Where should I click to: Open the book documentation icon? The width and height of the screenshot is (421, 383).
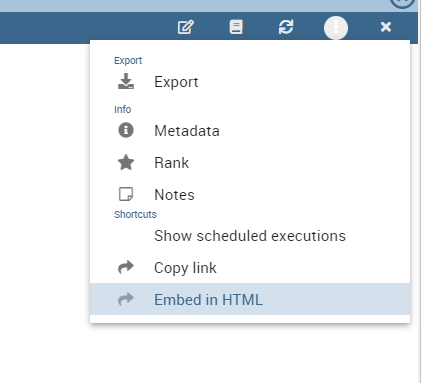click(236, 27)
